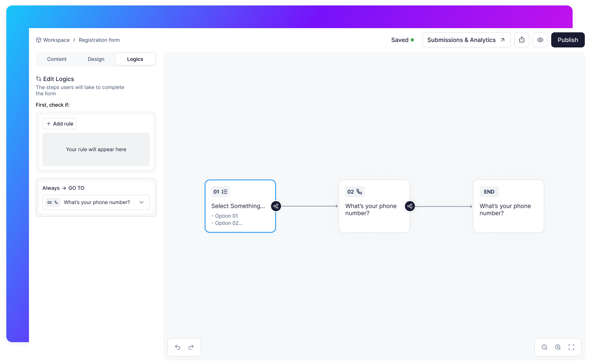This screenshot has width=589, height=364.
Task: Switch to the Content tab
Action: pos(57,59)
